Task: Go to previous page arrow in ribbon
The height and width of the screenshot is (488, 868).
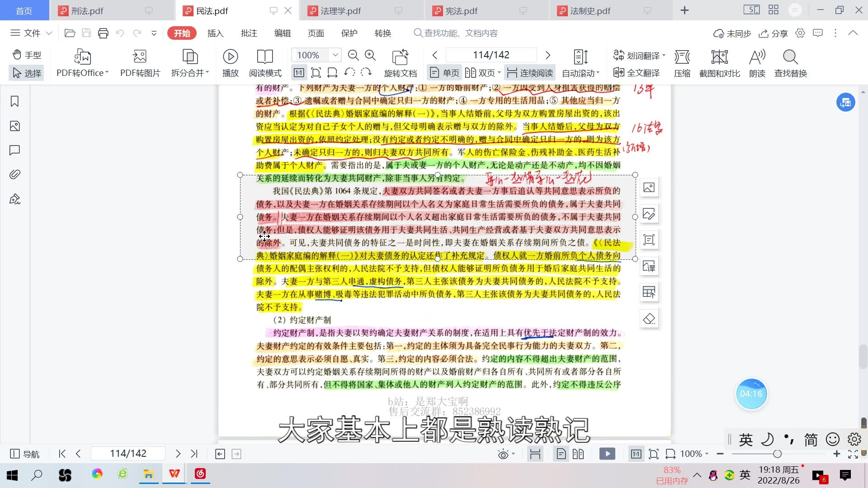Action: (435, 55)
